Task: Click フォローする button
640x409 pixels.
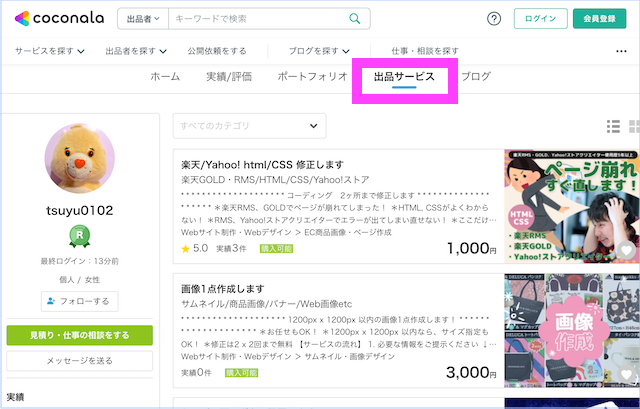Action: pyautogui.click(x=80, y=301)
